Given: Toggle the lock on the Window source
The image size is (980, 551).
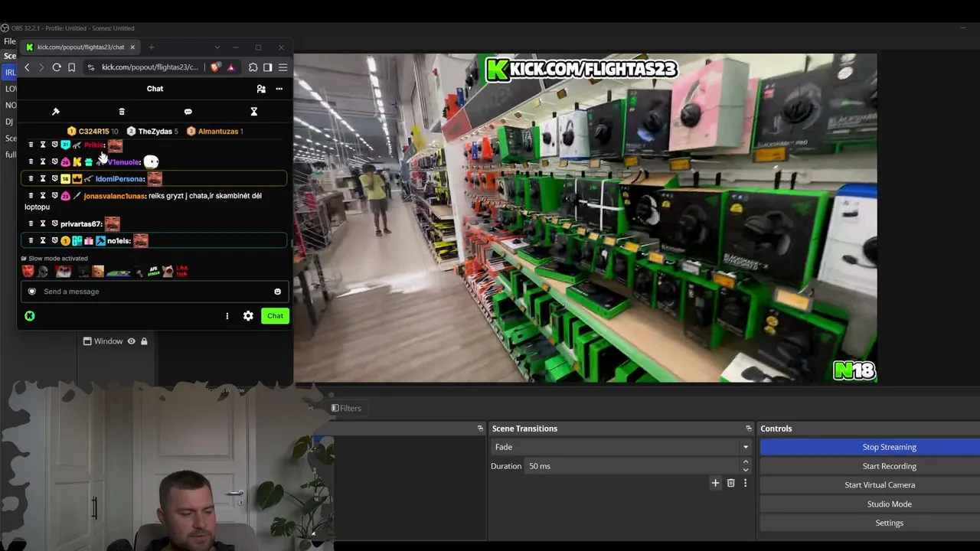Looking at the screenshot, I should click(144, 341).
